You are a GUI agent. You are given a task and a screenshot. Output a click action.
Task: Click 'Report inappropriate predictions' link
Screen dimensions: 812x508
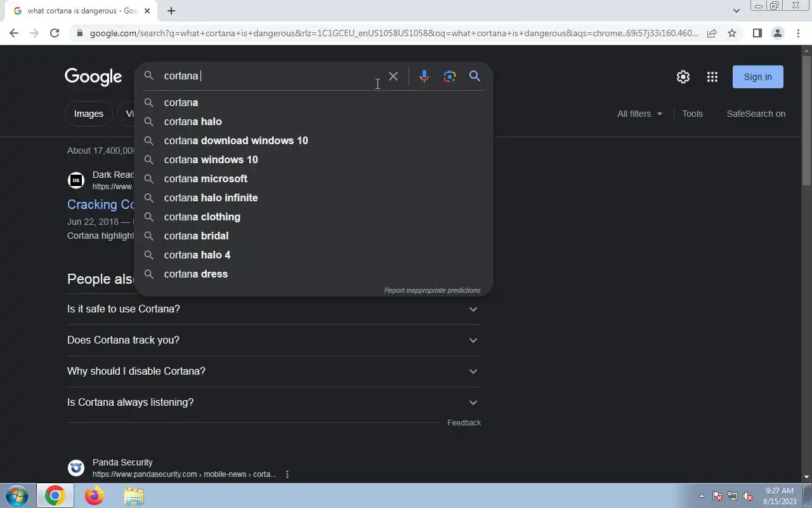tap(432, 290)
